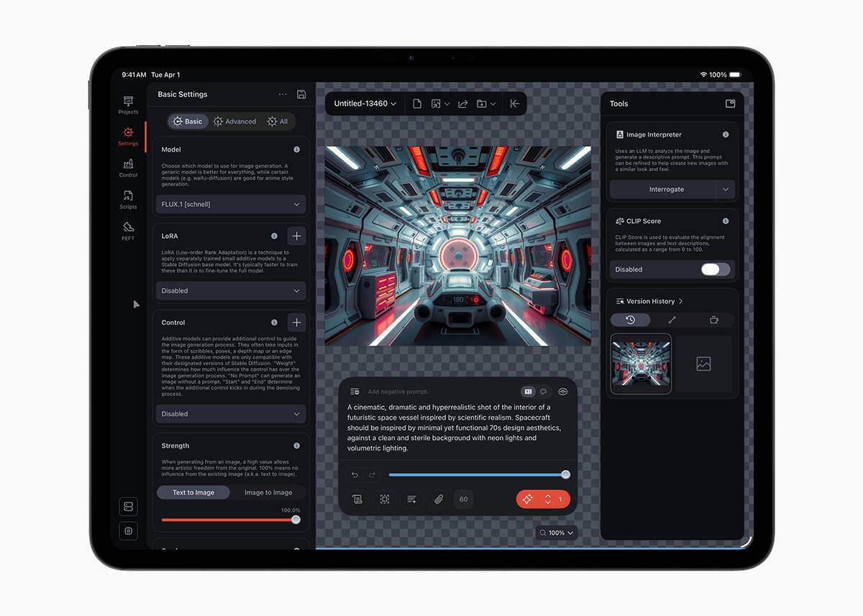Viewport: 863px width, 616px height.
Task: Select the node path tab in Version History
Action: coord(672,320)
